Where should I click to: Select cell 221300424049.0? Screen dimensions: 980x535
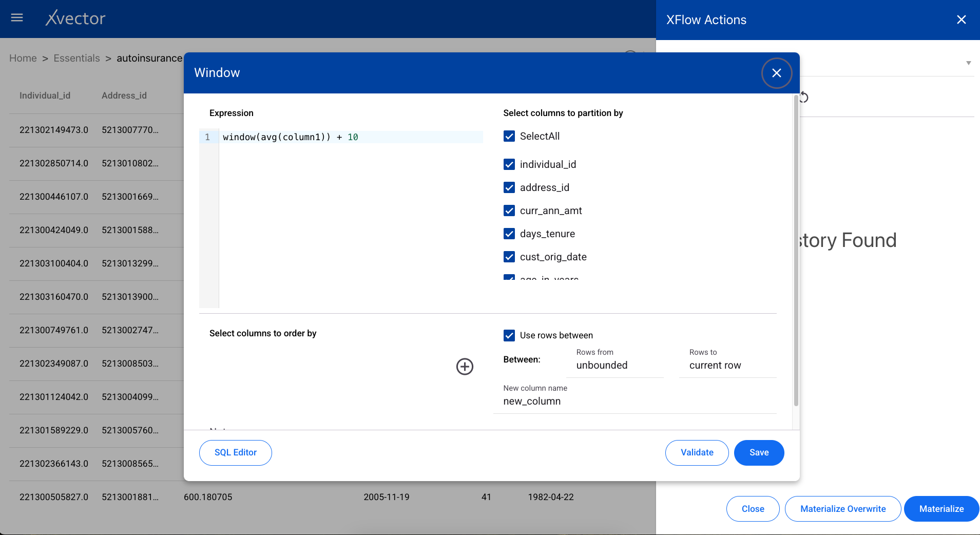(54, 230)
